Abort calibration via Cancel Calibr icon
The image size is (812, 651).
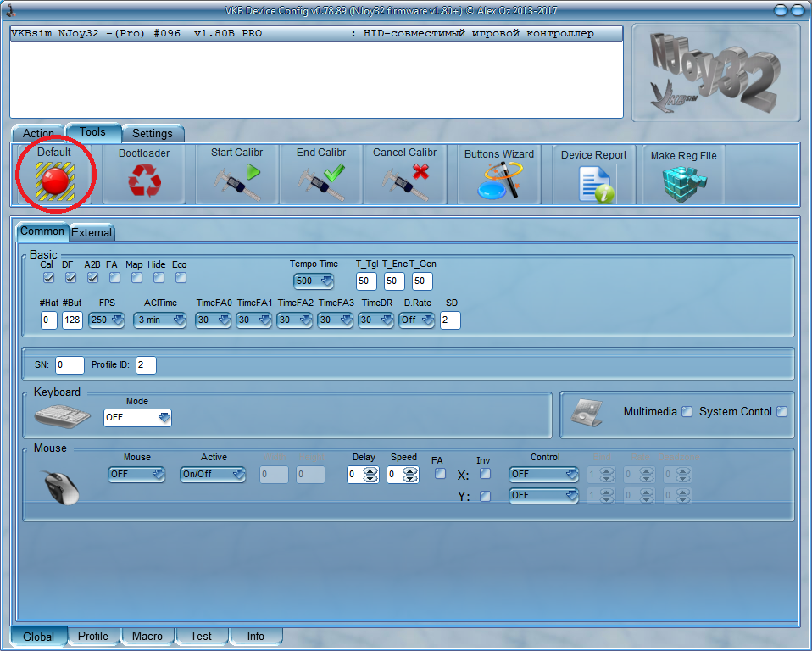point(405,181)
